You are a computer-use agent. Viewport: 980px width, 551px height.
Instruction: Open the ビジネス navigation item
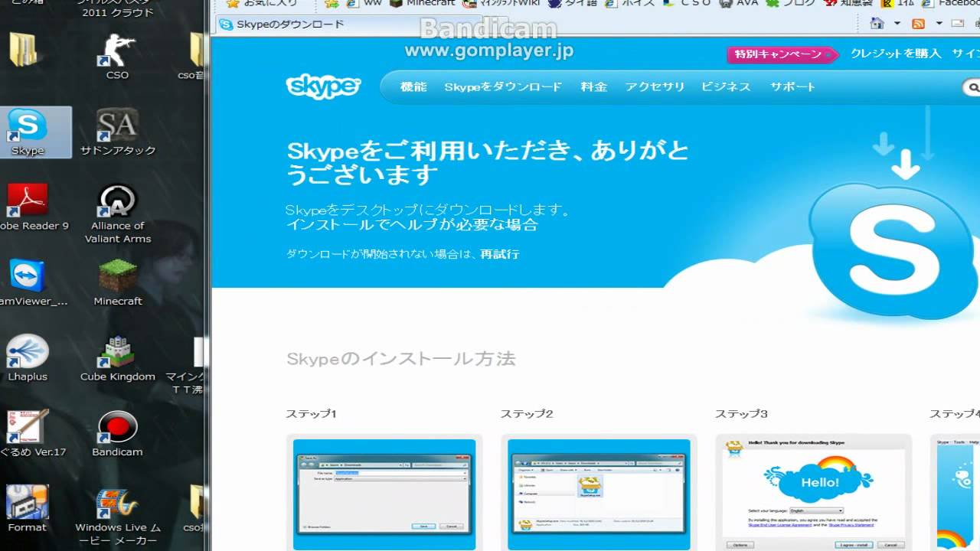click(726, 86)
